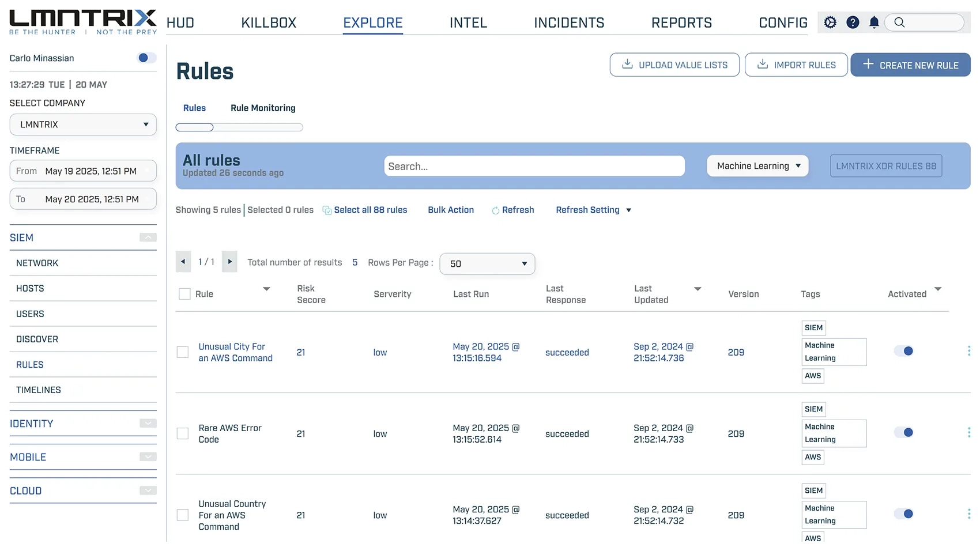Viewport: 980px width, 551px height.
Task: Click the SIEM tag on Unusual City rule
Action: tap(813, 328)
